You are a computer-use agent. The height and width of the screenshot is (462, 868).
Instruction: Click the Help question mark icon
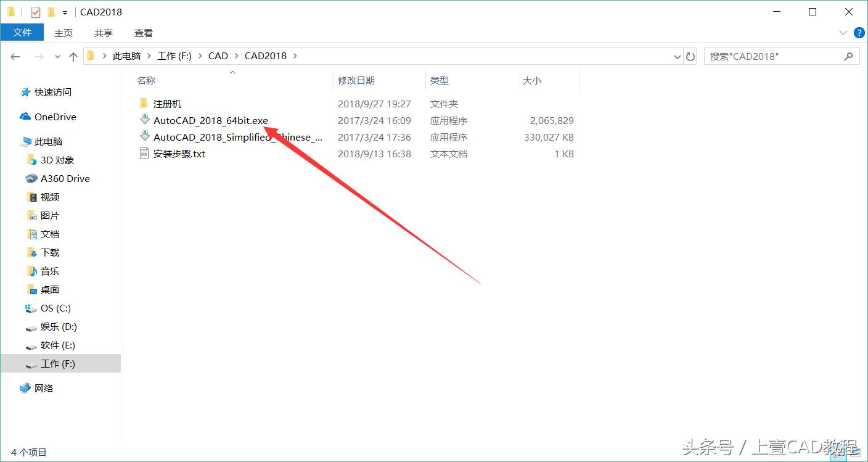859,33
